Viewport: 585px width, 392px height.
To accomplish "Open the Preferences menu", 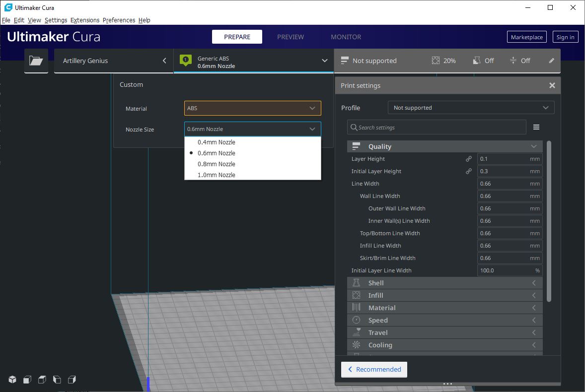I will click(119, 20).
